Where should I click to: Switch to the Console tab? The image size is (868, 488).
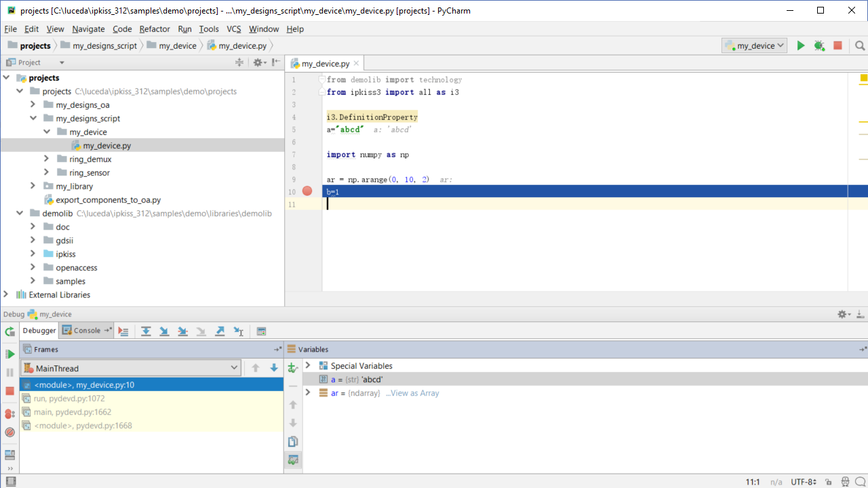[x=87, y=331]
